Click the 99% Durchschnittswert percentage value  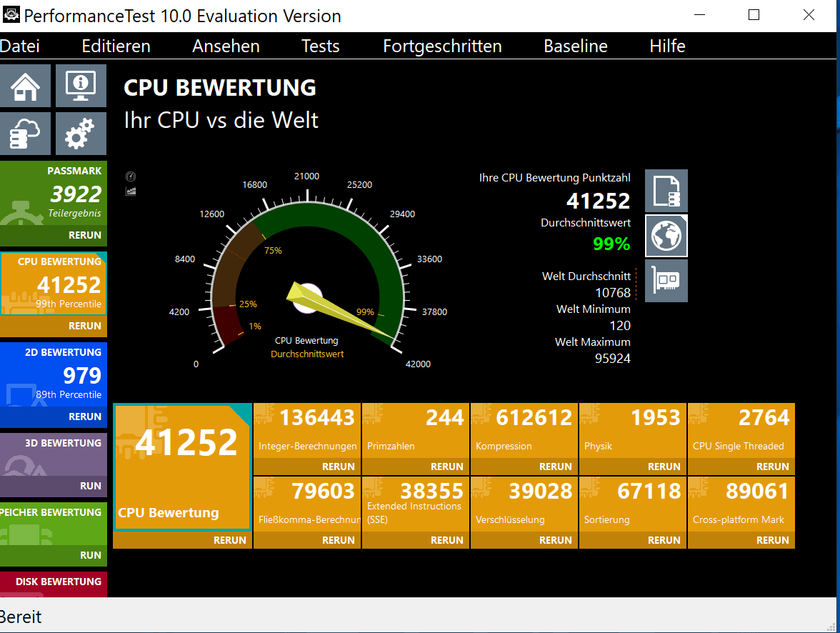611,244
